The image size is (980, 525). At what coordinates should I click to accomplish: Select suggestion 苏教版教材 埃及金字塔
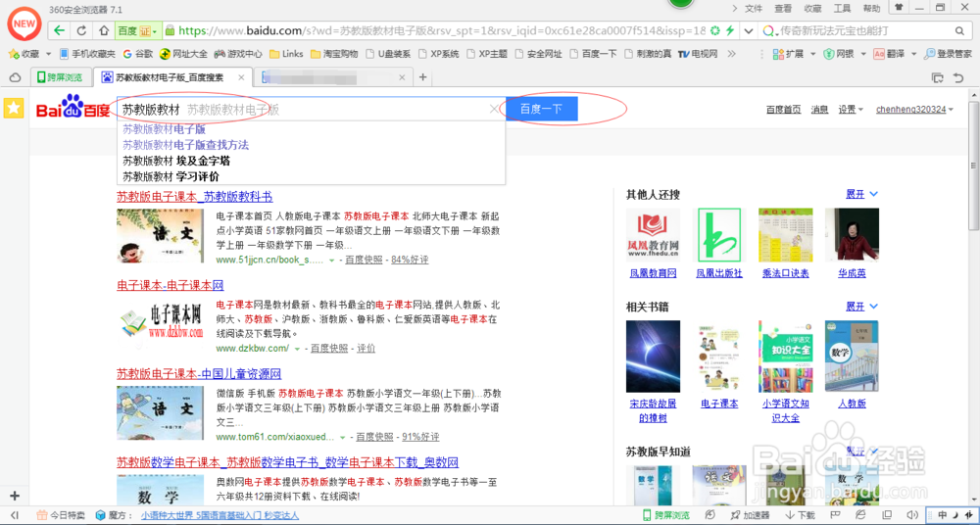[x=176, y=161]
